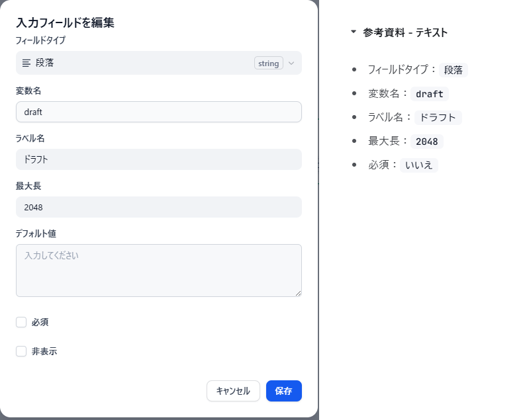
Task: Click the ドラフト chip beside ラベル名
Action: [x=438, y=118]
